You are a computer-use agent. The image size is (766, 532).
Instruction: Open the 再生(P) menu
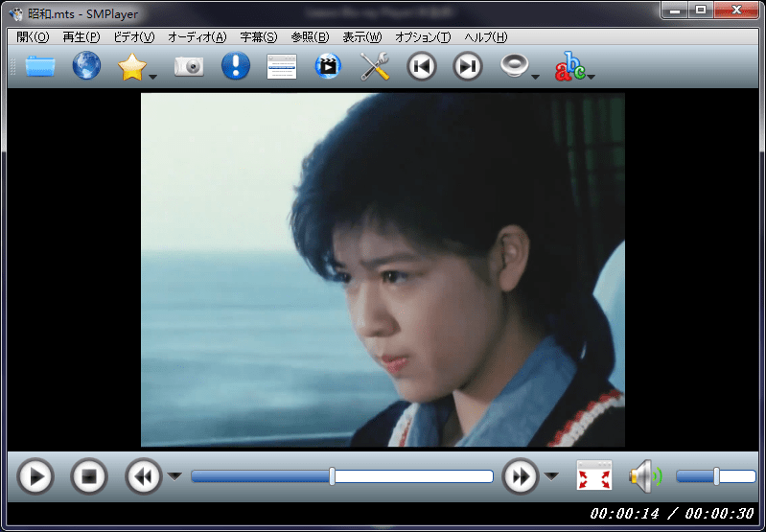point(81,37)
